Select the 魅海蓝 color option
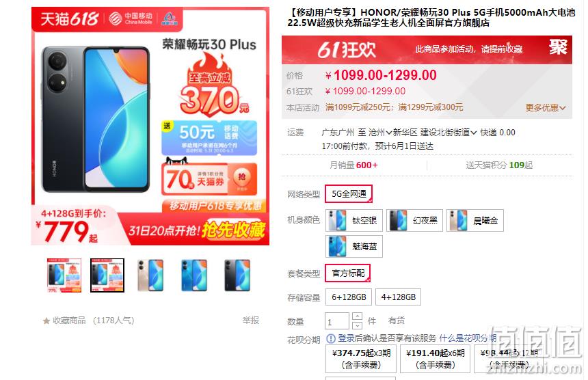The height and width of the screenshot is (380, 588). 354,246
